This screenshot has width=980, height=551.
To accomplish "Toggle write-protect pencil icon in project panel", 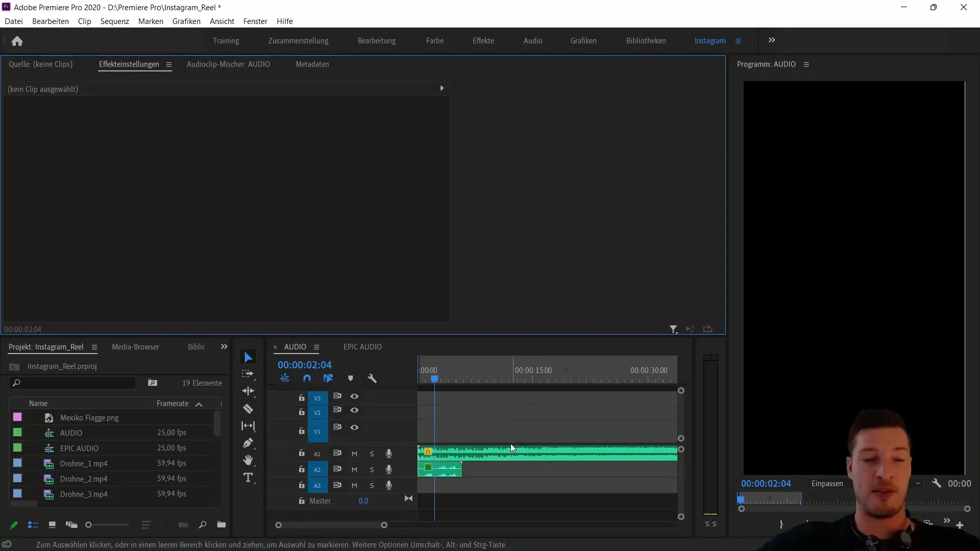I will pos(14,524).
